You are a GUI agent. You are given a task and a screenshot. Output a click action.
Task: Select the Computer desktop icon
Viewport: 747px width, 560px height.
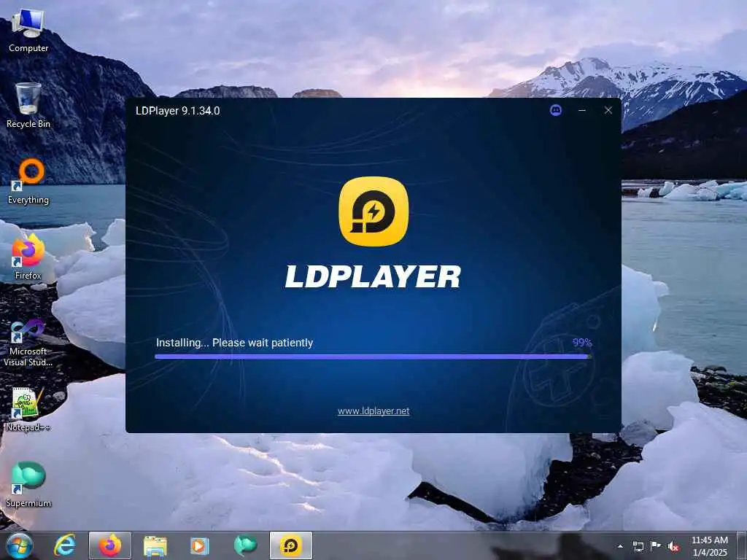pyautogui.click(x=28, y=31)
